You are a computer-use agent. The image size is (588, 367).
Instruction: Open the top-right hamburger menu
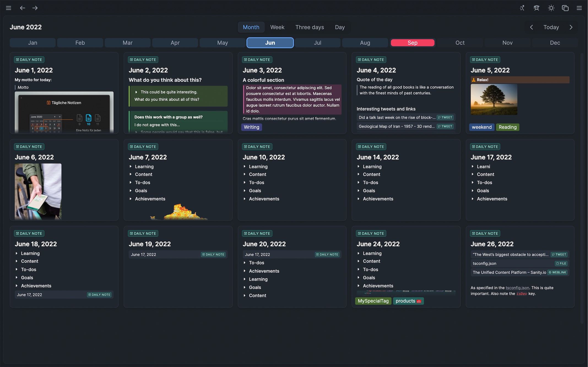tap(579, 8)
